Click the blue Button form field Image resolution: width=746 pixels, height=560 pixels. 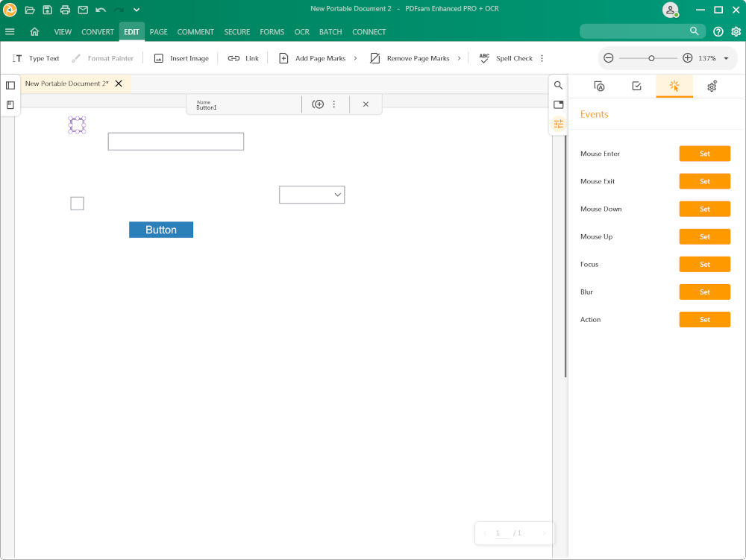[161, 230]
